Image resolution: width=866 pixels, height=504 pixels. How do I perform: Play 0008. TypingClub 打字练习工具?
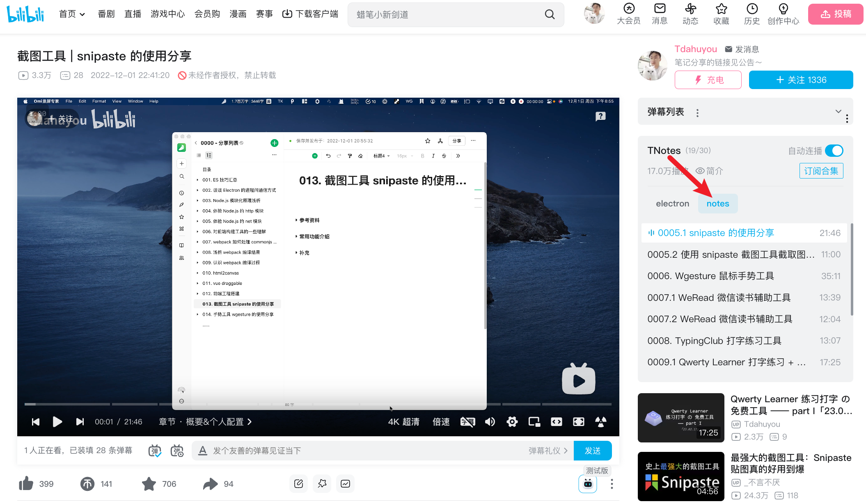tap(744, 341)
